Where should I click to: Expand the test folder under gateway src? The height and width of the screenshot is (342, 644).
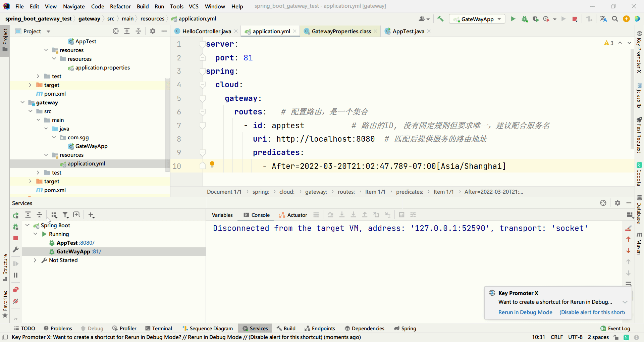coord(38,173)
